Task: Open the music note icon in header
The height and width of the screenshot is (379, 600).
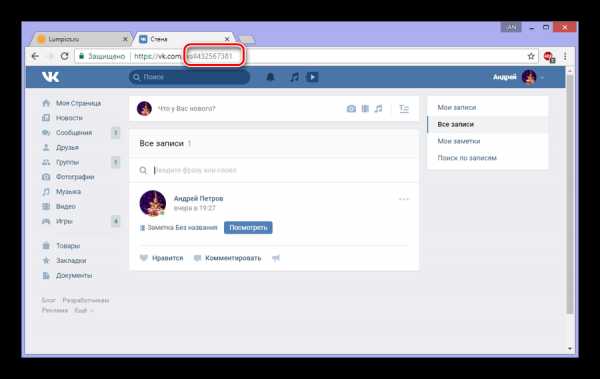Action: tap(294, 77)
